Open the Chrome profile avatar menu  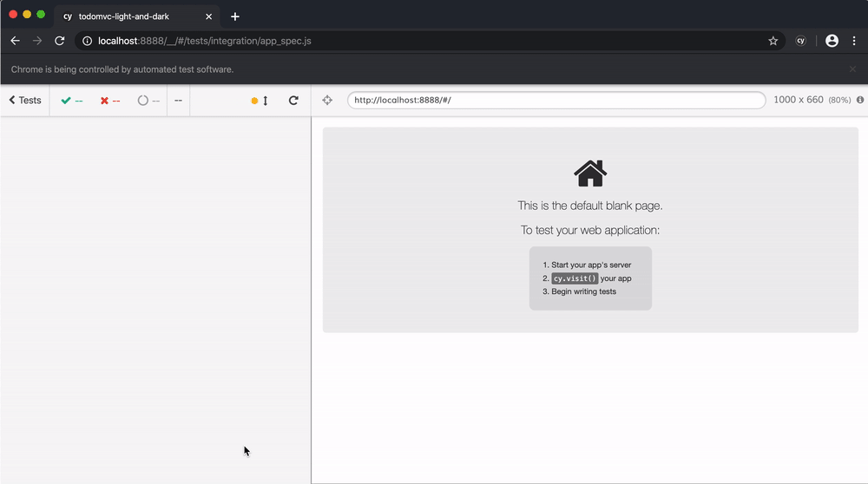coord(832,41)
